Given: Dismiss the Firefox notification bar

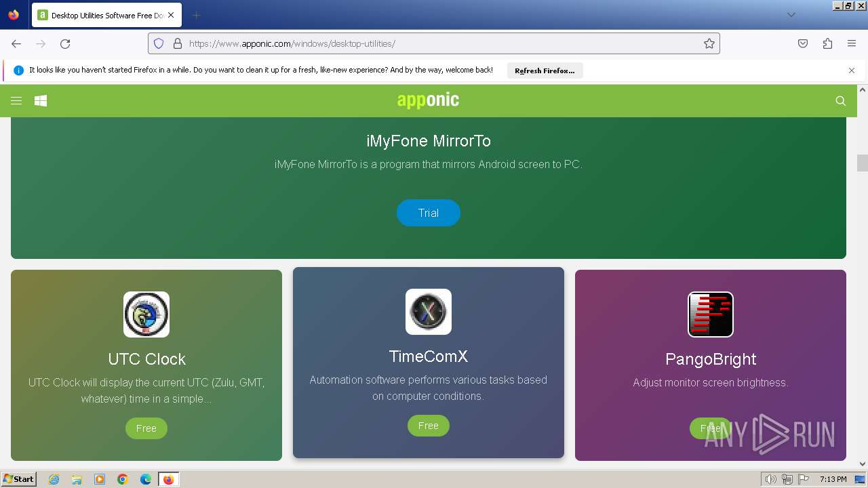Looking at the screenshot, I should [x=852, y=70].
